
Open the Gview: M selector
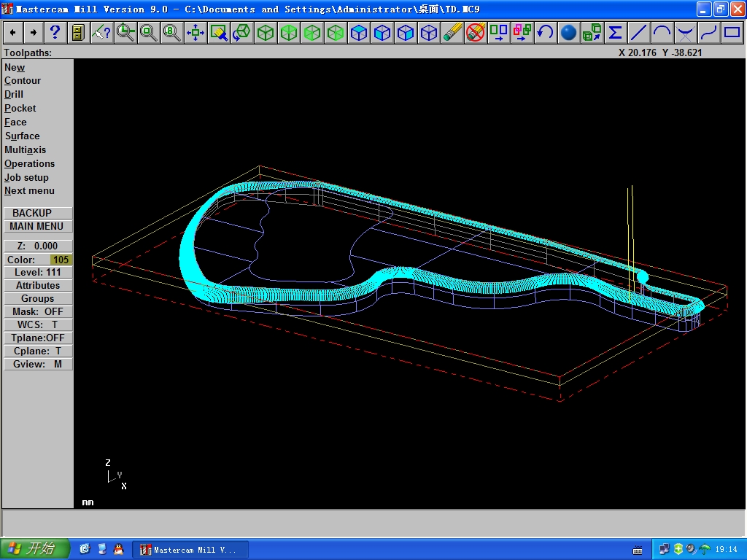[38, 364]
